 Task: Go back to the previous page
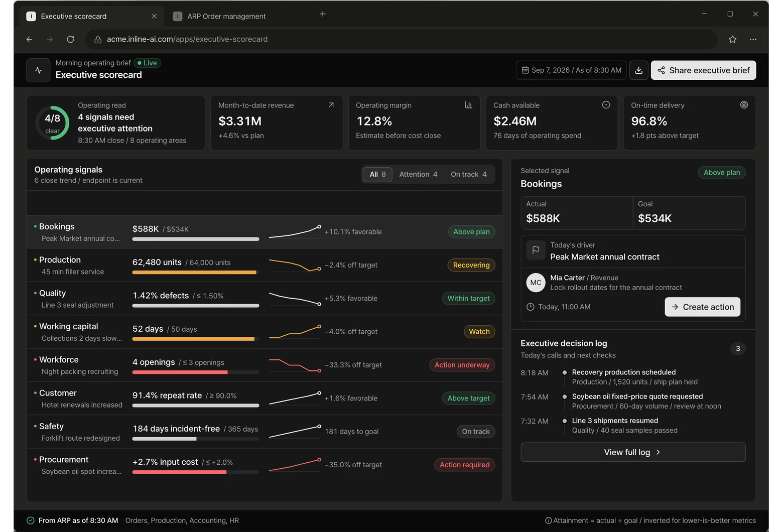click(x=29, y=39)
